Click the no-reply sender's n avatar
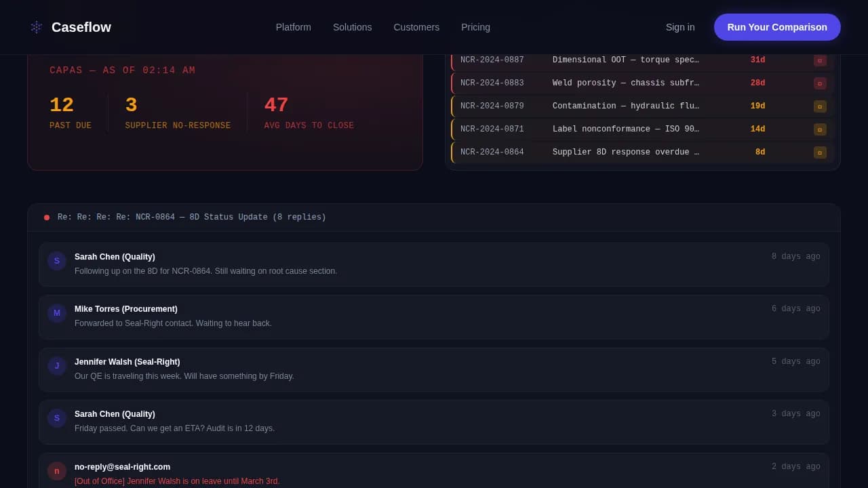 pyautogui.click(x=57, y=471)
